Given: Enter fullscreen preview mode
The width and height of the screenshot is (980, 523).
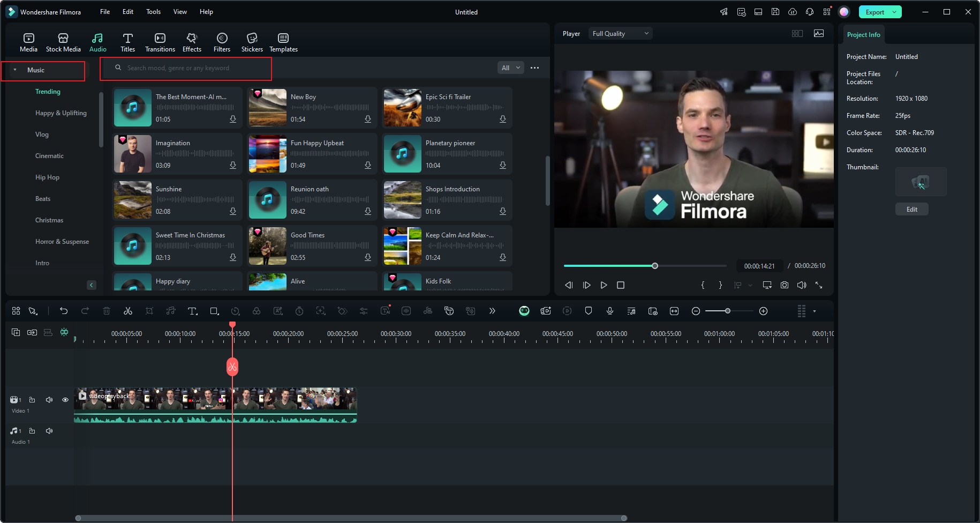Looking at the screenshot, I should click(x=819, y=285).
